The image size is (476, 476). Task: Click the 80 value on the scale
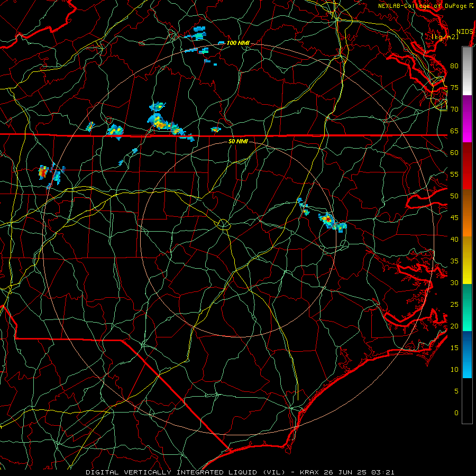point(454,66)
